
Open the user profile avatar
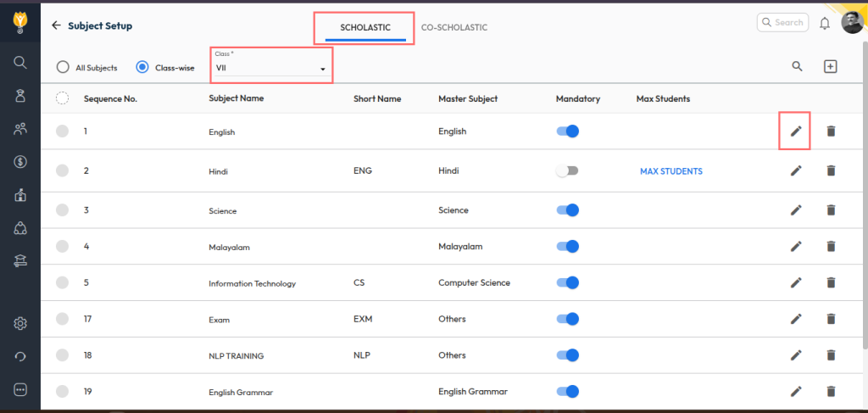coord(852,23)
